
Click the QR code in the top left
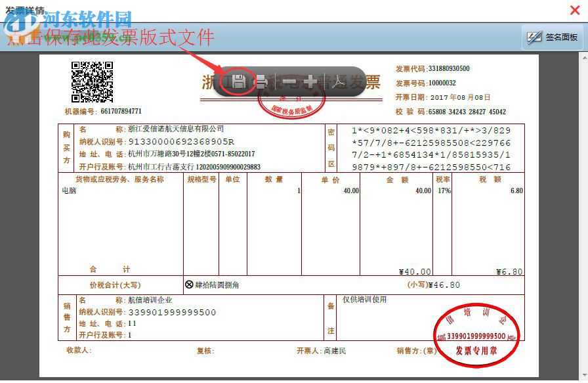coord(92,81)
